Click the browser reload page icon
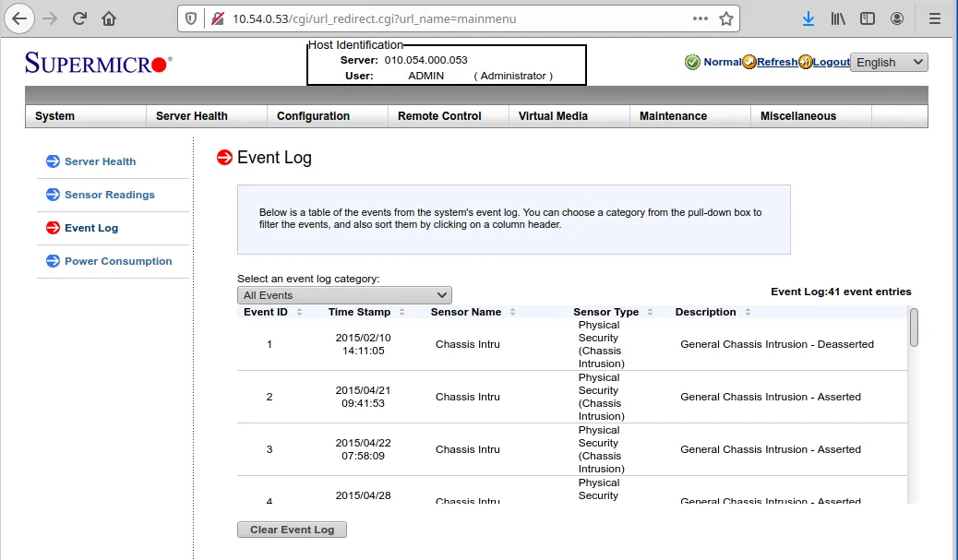The width and height of the screenshot is (958, 560). coord(80,18)
